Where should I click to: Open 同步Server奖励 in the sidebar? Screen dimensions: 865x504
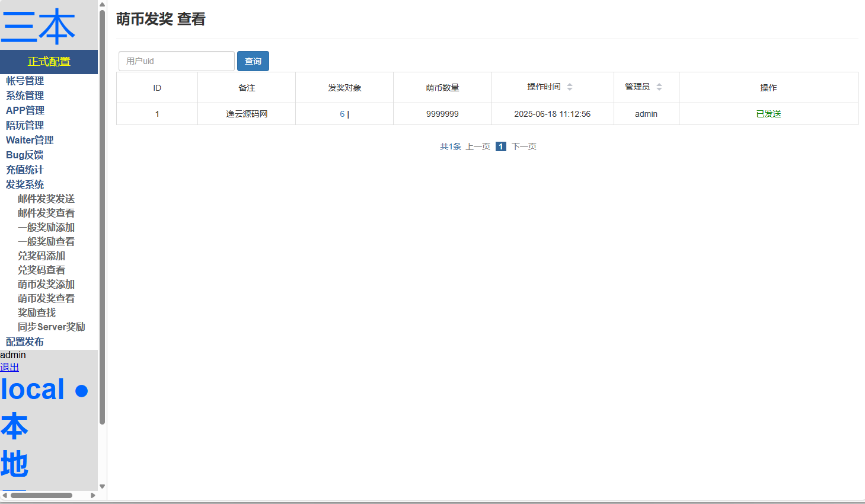tap(52, 327)
